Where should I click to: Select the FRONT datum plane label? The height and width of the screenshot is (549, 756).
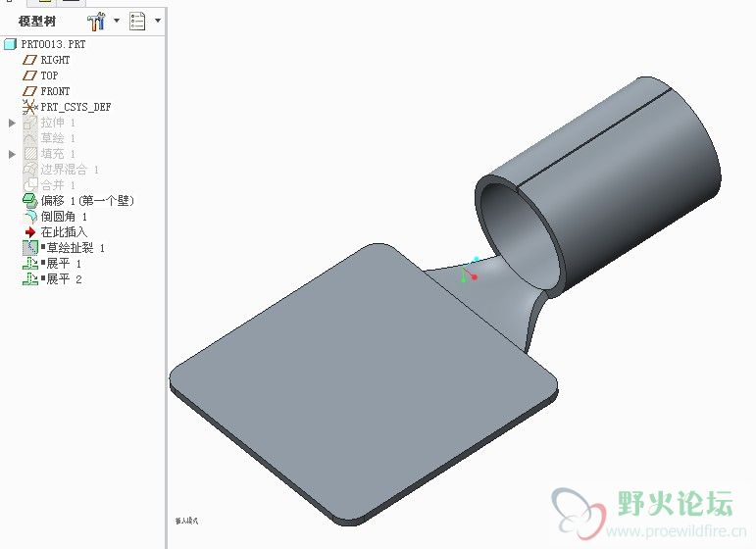(x=55, y=91)
